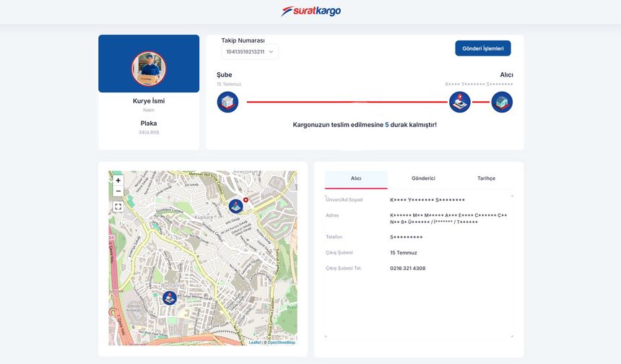
Task: Open the Takip Numarası dropdown
Action: coord(250,52)
